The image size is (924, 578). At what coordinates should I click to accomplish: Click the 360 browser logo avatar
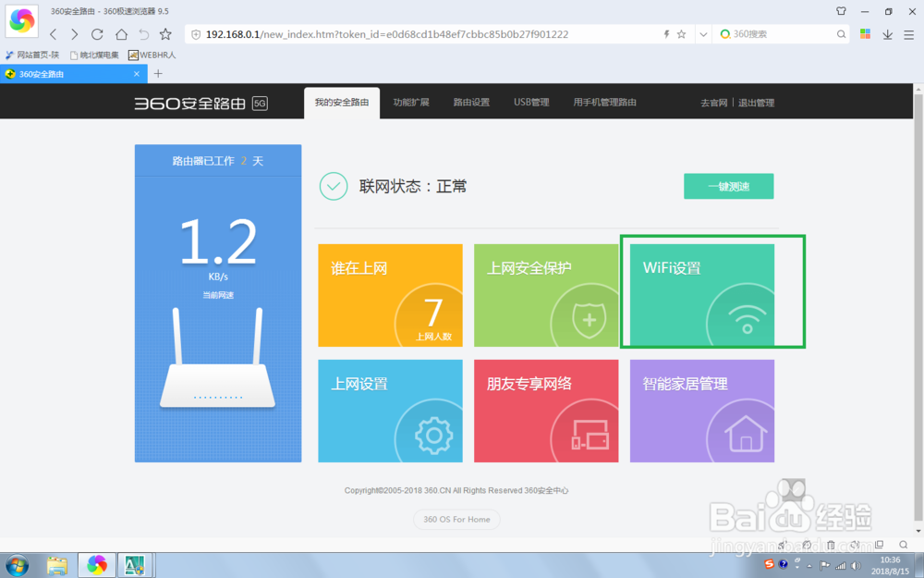click(22, 20)
